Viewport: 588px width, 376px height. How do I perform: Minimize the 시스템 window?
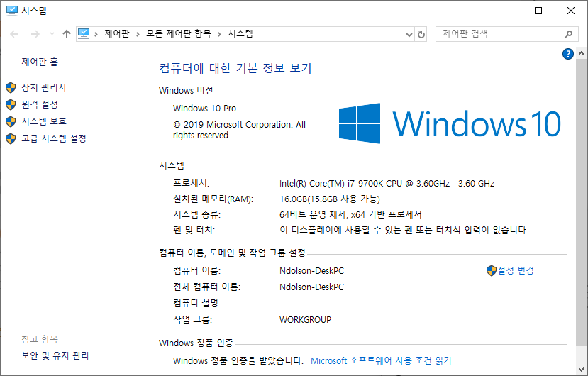coord(506,11)
